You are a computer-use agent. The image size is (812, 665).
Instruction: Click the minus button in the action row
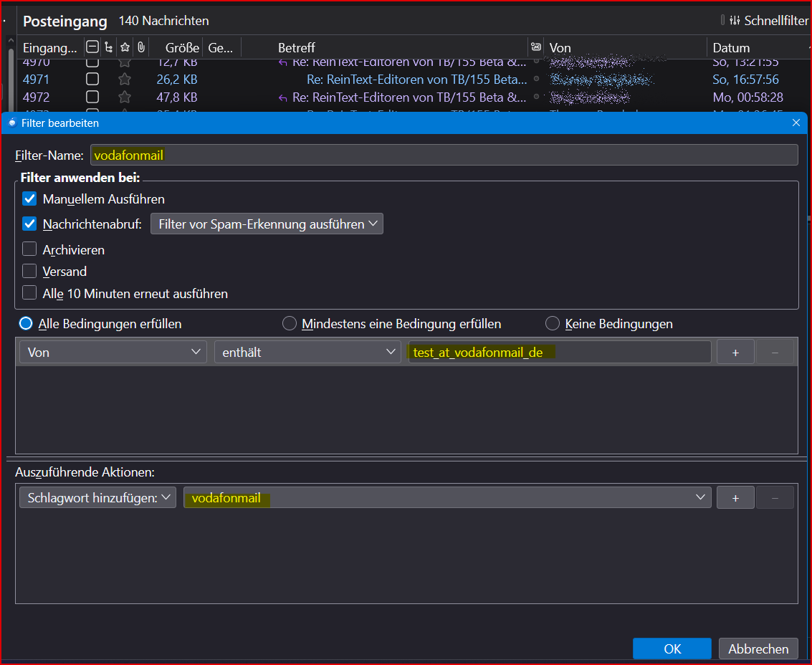[775, 498]
